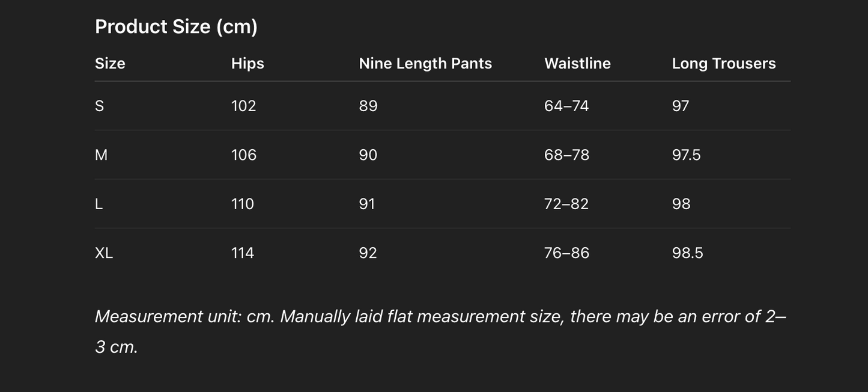868x392 pixels.
Task: Click the long trousers value 98.5
Action: [x=687, y=253]
